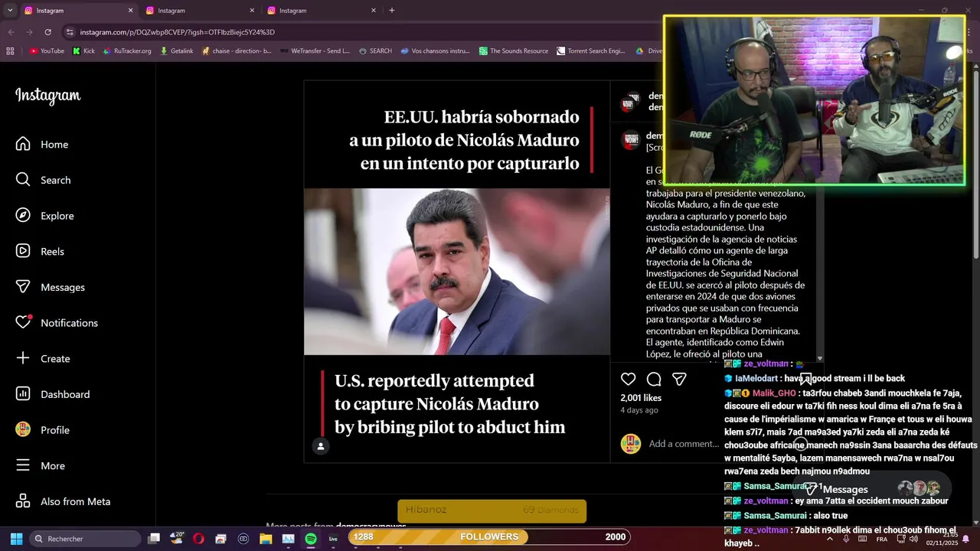Click the address bar URL

point(178,32)
